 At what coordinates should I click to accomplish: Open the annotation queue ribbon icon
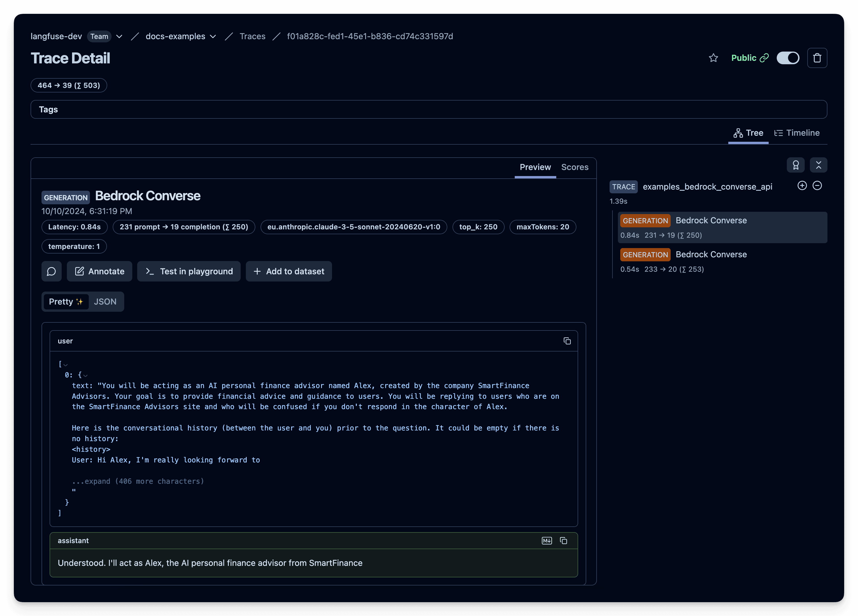(796, 165)
